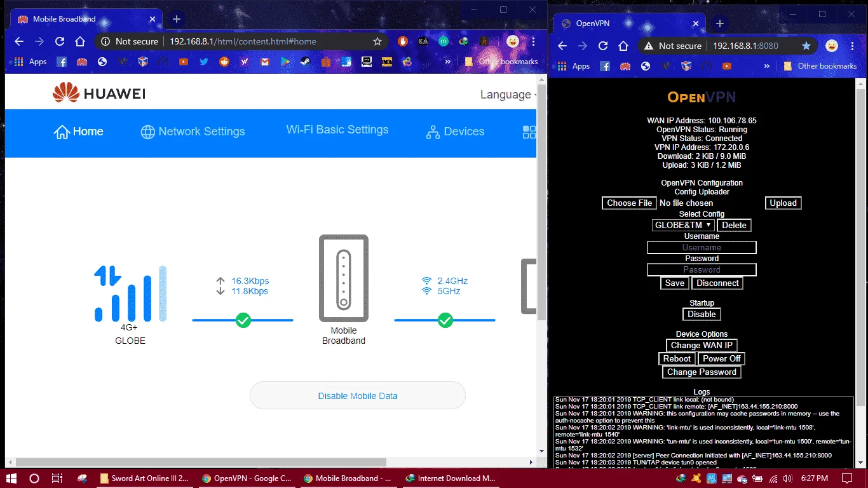Viewport: 868px width, 488px height.
Task: Expand hidden bookmarks in Mobile Broadband window
Action: [448, 62]
